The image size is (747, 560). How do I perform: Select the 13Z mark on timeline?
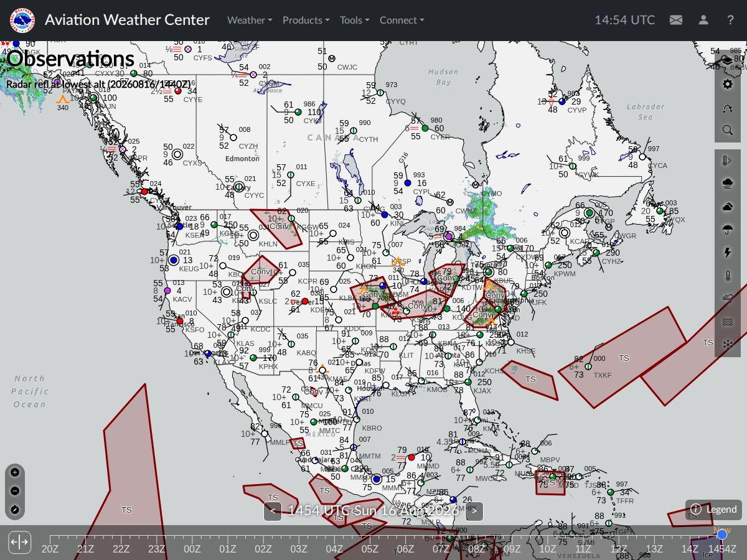[654, 549]
